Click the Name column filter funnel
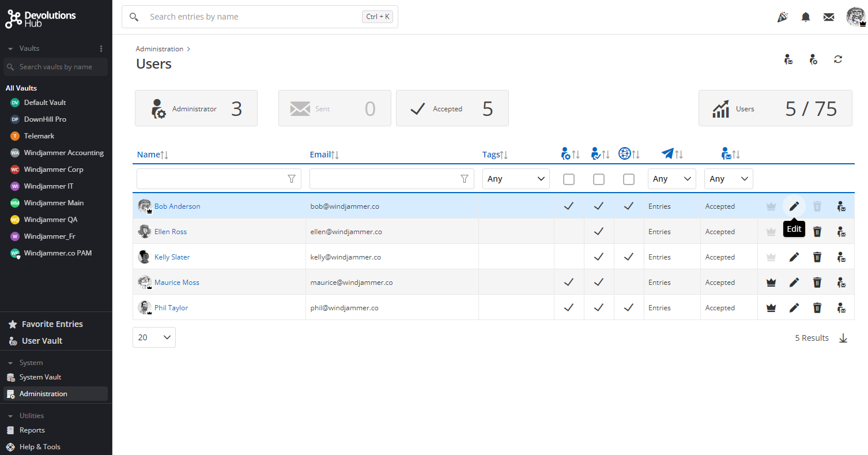 [292, 179]
